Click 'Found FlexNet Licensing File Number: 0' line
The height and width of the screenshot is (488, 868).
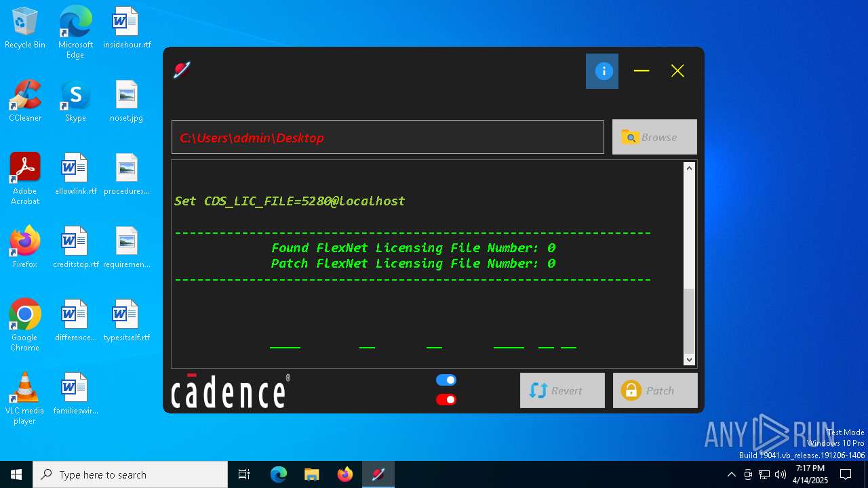[414, 248]
